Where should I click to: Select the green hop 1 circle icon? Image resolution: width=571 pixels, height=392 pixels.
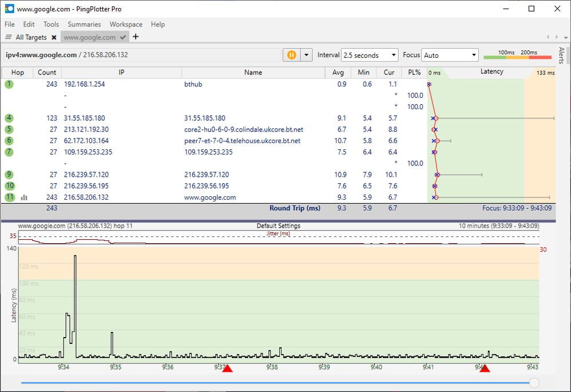click(9, 84)
